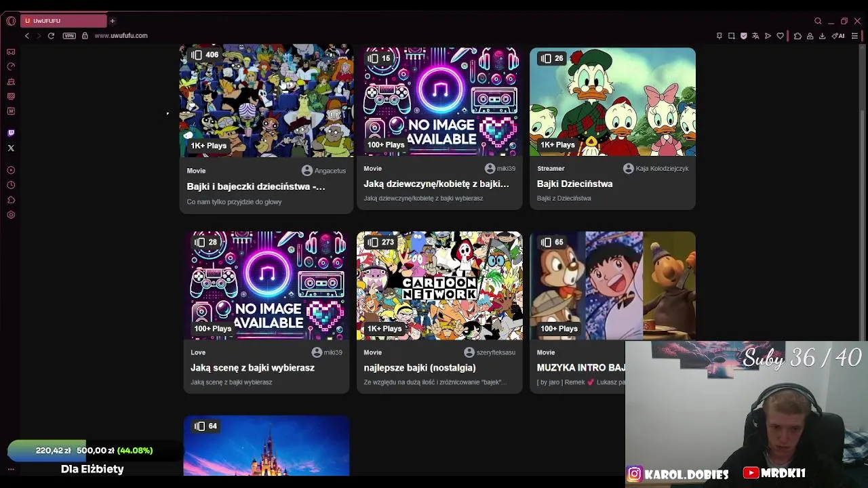Open the toolbar extensions puzzle icon

pos(797,36)
